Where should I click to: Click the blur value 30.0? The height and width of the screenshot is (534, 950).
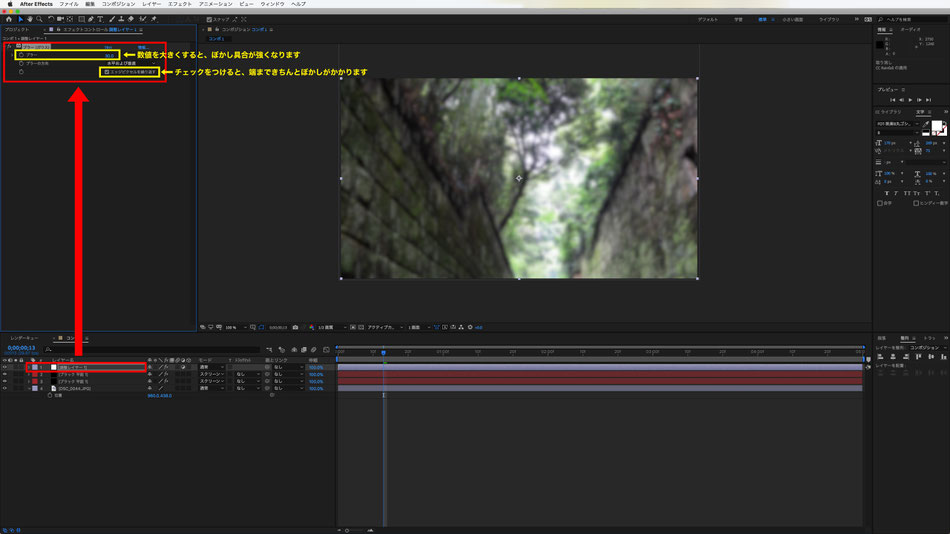click(x=109, y=55)
